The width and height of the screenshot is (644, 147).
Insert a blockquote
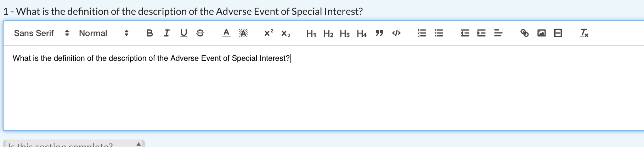coord(379,33)
